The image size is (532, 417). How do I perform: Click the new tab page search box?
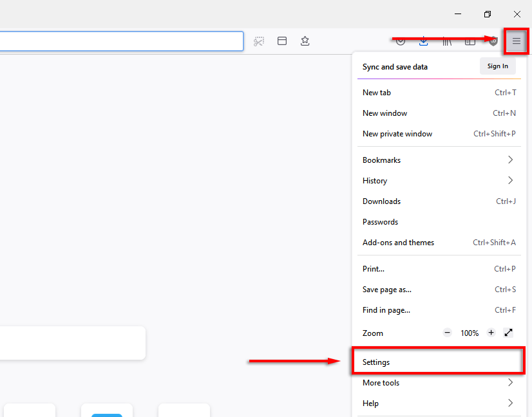73,343
